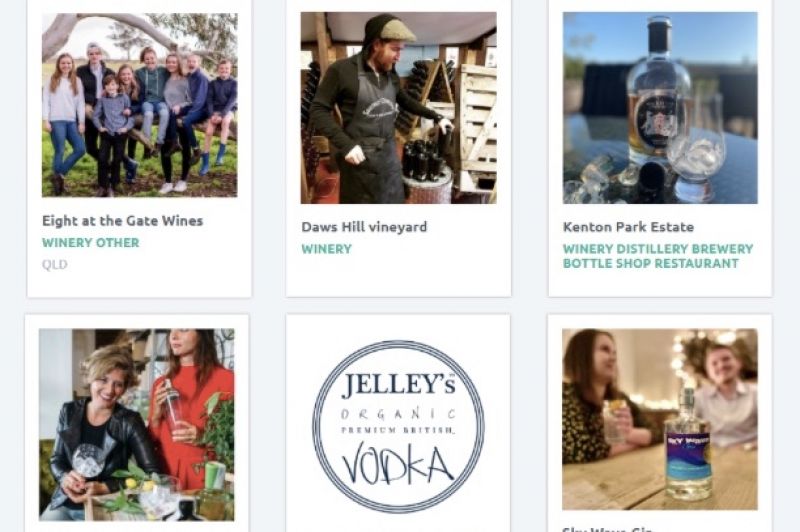The height and width of the screenshot is (532, 800).
Task: Select the WINERY OTHER category label
Action: (90, 243)
